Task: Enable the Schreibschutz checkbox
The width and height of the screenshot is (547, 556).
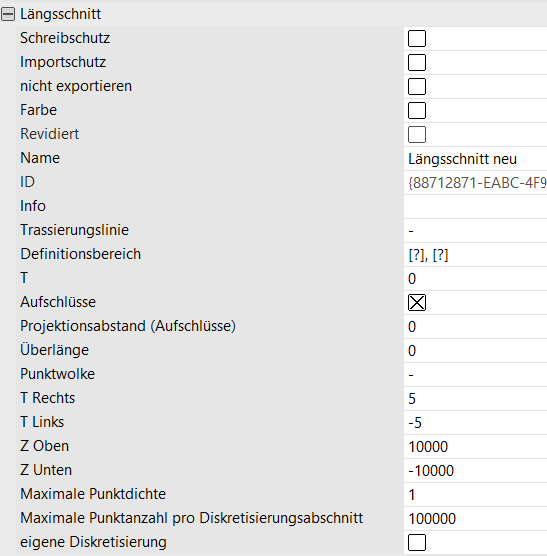Action: 417,38
